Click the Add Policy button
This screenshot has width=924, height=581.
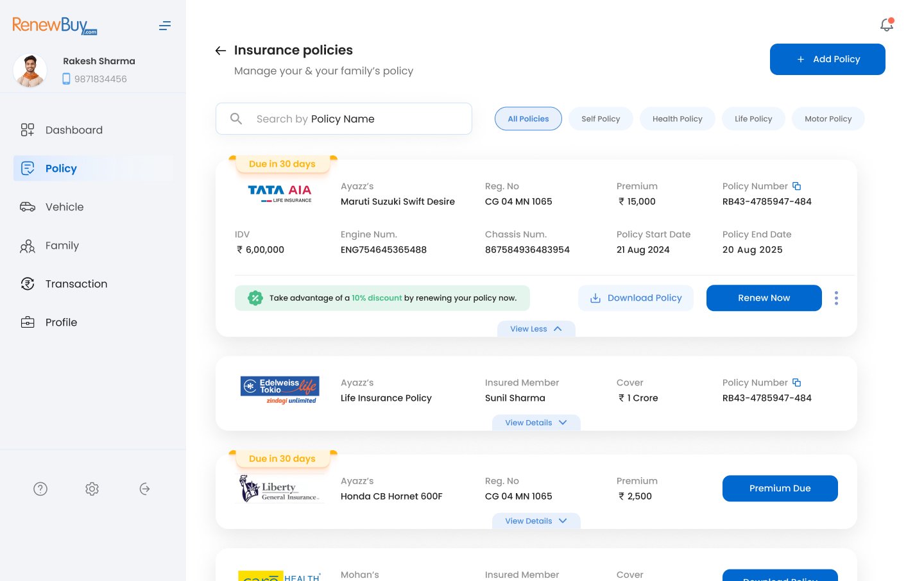click(x=828, y=59)
